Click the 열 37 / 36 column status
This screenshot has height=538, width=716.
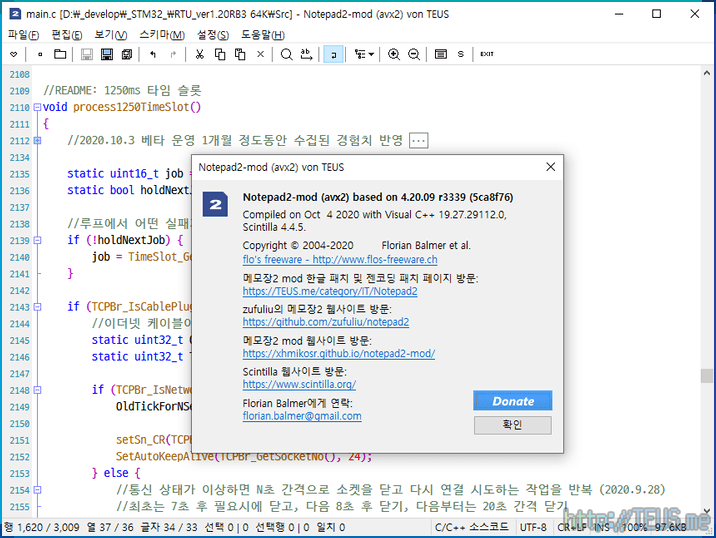pyautogui.click(x=110, y=527)
